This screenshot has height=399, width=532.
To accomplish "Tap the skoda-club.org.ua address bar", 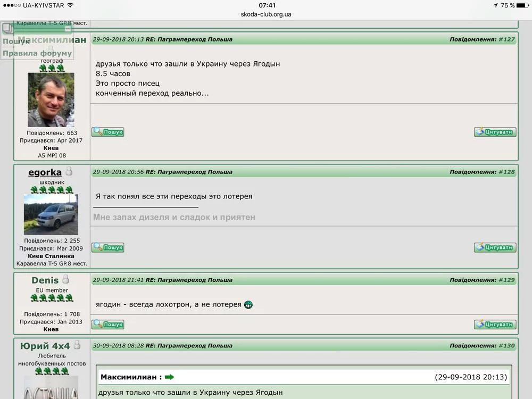I will [x=266, y=14].
